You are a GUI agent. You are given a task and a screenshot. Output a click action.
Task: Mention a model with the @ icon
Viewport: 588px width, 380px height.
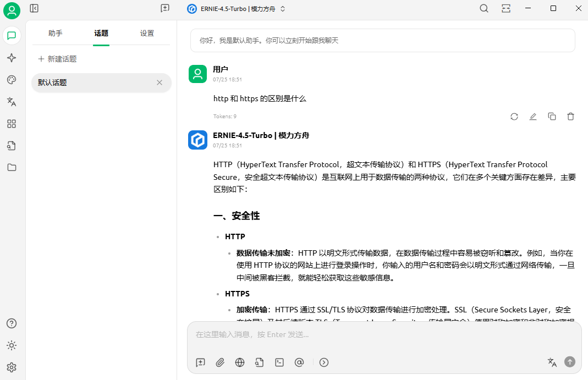click(x=299, y=362)
